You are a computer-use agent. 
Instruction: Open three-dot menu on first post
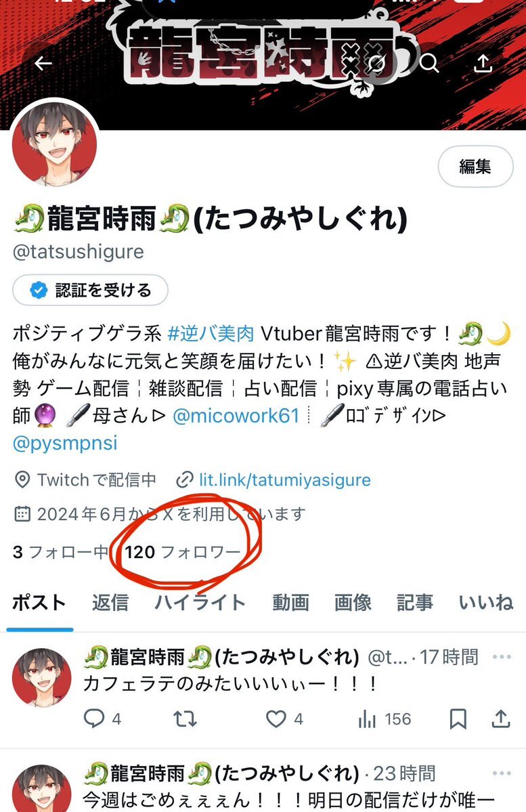tap(502, 657)
